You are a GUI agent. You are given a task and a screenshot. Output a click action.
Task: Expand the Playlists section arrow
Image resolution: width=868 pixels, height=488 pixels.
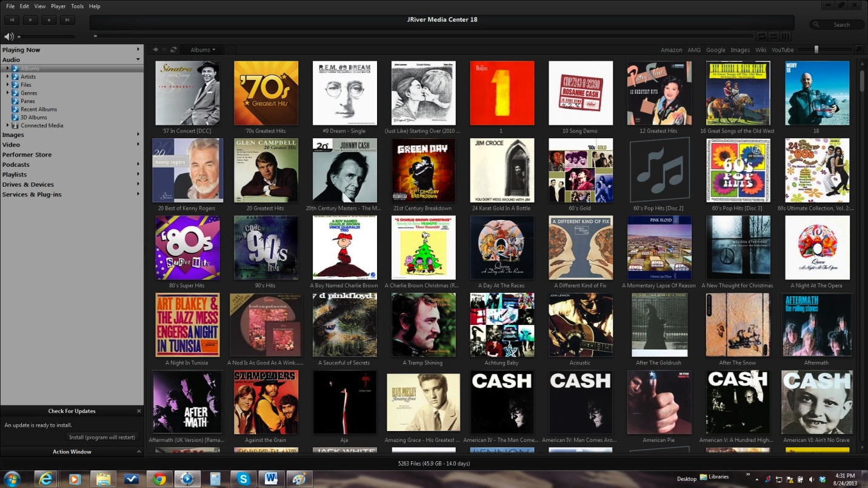(x=138, y=174)
